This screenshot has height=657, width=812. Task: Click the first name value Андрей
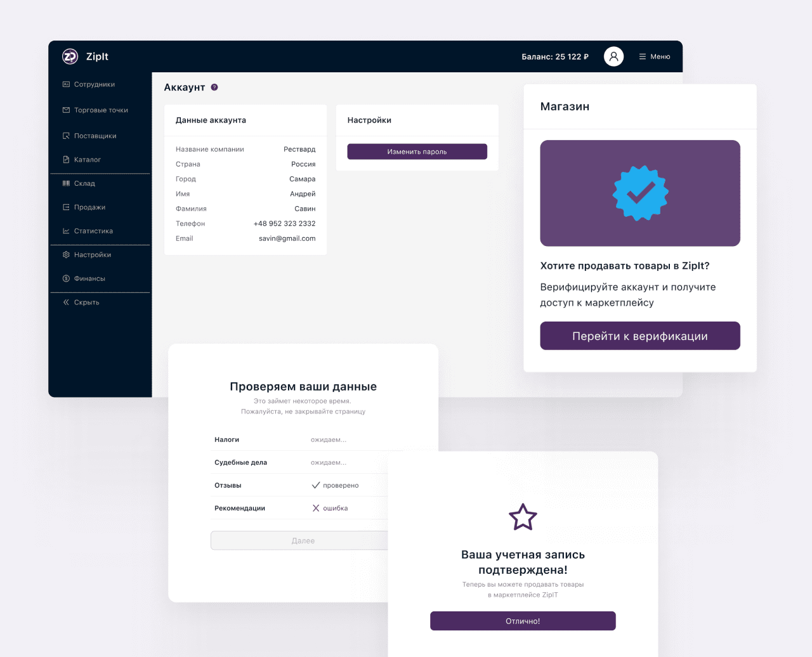point(303,193)
